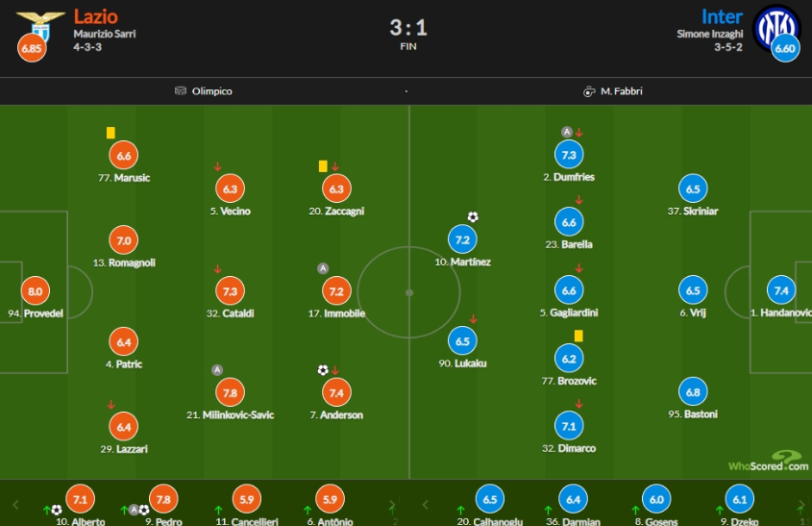Open Milinkovic-Savic's 7.8 rating badge
Image resolution: width=812 pixels, height=526 pixels.
[230, 392]
